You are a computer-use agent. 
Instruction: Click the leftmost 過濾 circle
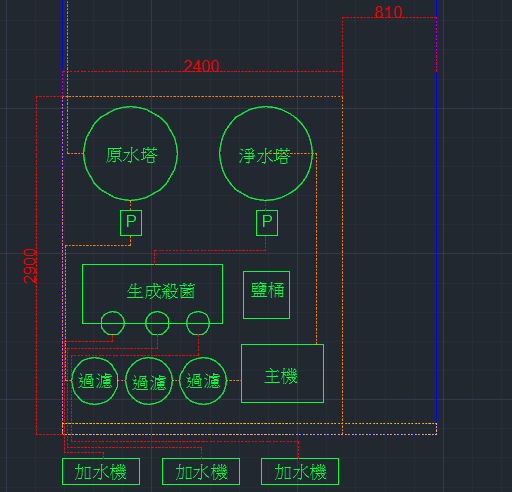point(95,381)
